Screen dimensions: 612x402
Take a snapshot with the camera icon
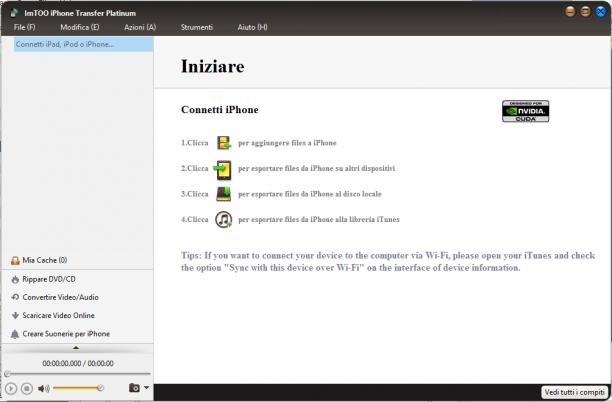pyautogui.click(x=134, y=388)
